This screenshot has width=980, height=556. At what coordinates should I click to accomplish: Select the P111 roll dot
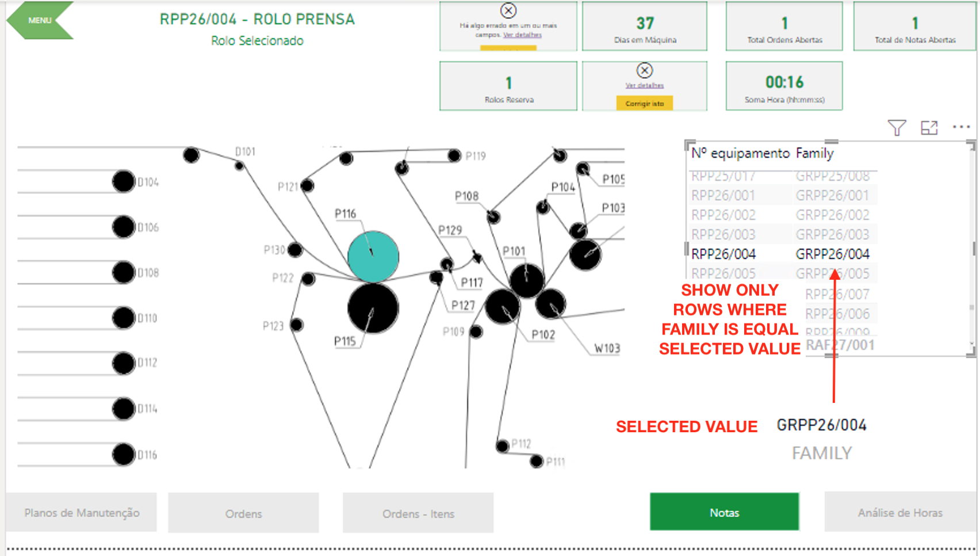(x=537, y=461)
